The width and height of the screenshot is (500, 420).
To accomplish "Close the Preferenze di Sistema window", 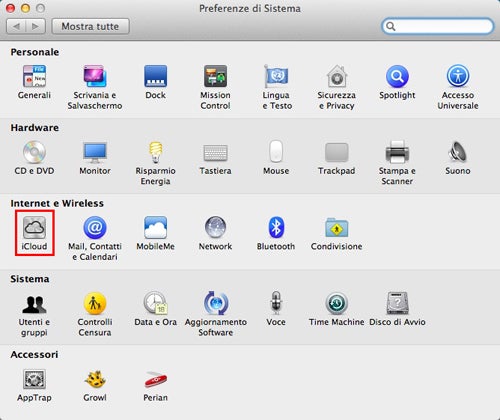I will point(11,8).
